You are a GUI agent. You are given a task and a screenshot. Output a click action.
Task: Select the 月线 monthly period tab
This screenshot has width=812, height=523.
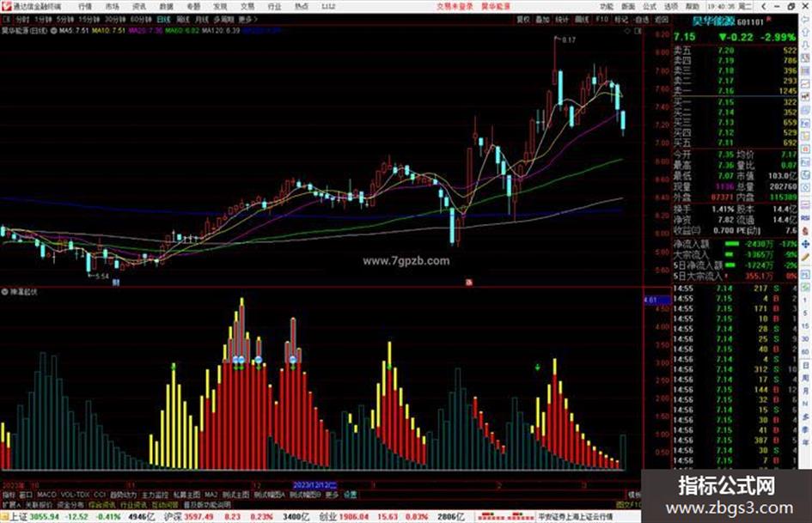tap(202, 19)
